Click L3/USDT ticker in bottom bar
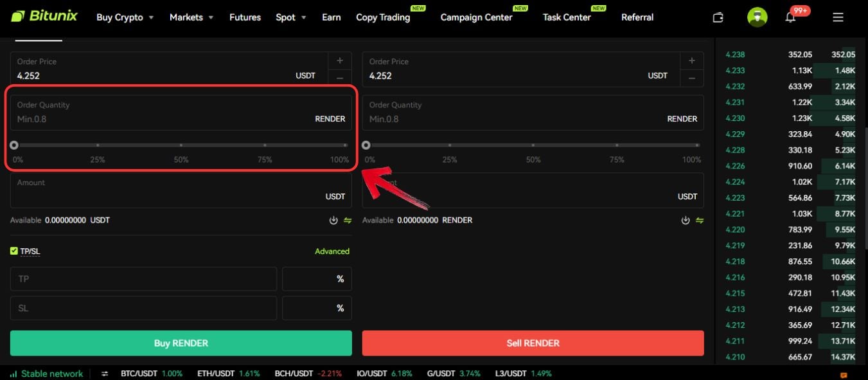The width and height of the screenshot is (868, 380). pos(523,374)
